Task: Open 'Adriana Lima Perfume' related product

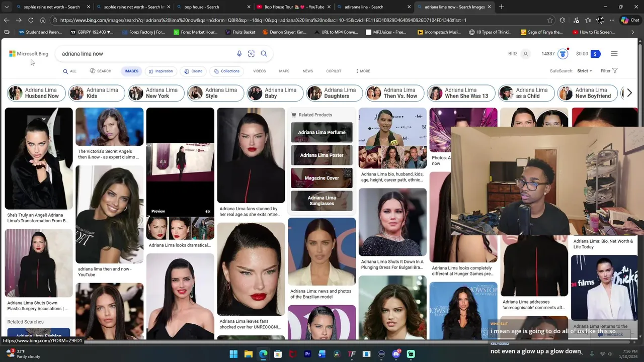Action: point(321,132)
